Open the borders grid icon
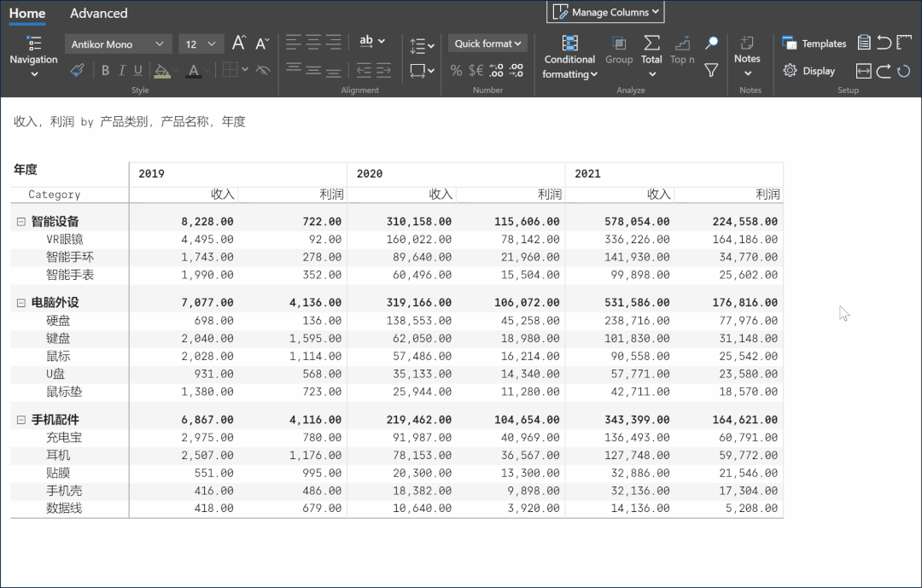 click(230, 70)
